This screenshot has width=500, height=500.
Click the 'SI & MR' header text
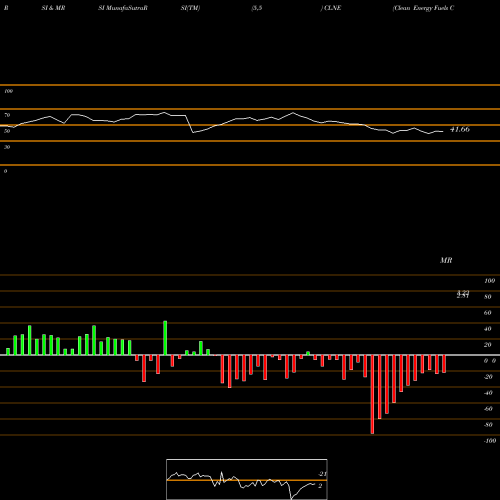pyautogui.click(x=53, y=8)
